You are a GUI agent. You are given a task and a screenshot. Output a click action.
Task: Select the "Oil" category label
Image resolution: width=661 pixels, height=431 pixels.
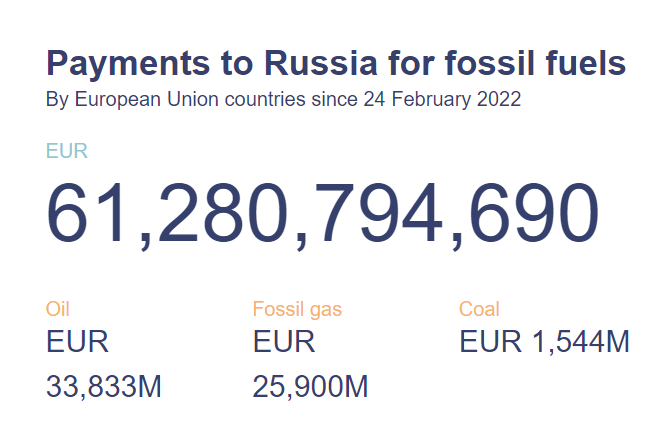[x=58, y=309]
